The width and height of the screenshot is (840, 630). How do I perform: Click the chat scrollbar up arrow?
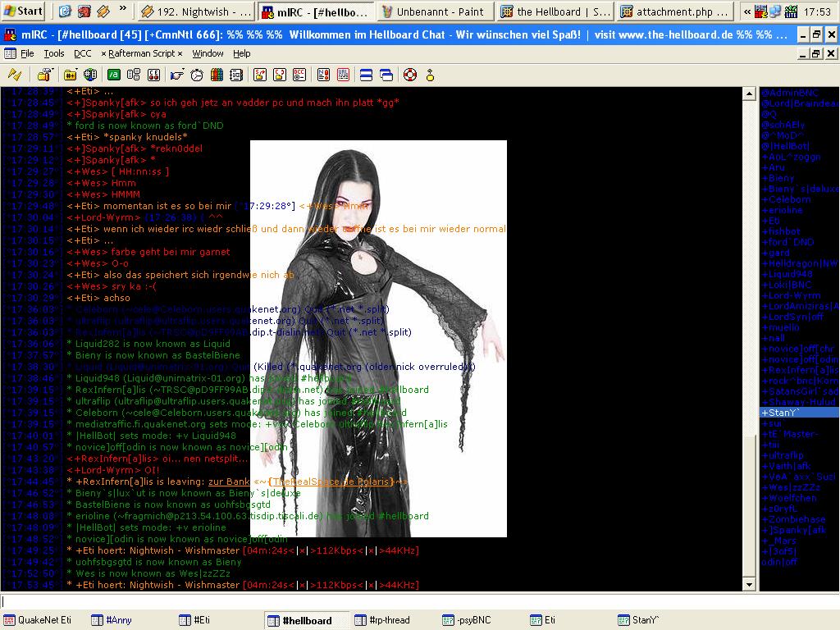click(x=749, y=94)
